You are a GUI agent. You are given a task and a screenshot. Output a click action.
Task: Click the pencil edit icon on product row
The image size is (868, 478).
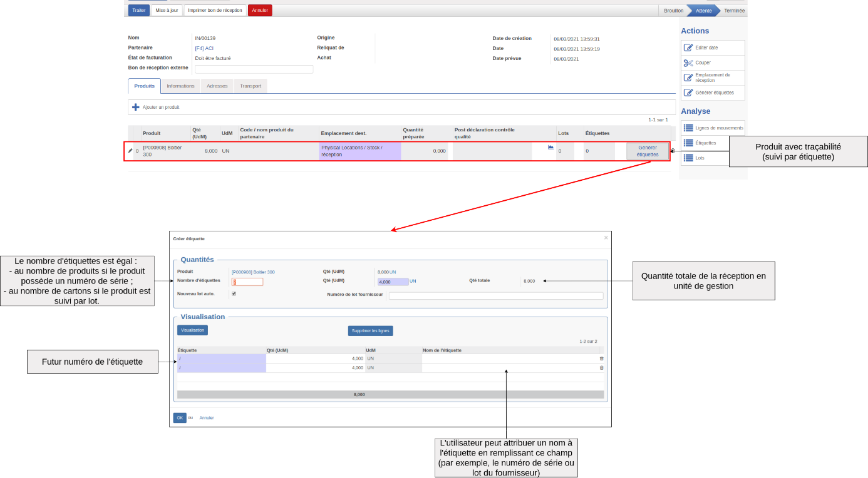130,151
